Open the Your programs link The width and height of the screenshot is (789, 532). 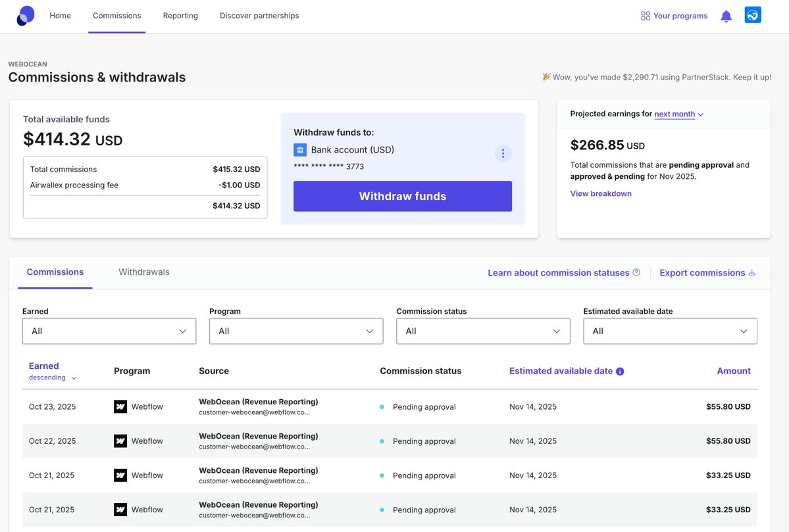[x=680, y=16]
